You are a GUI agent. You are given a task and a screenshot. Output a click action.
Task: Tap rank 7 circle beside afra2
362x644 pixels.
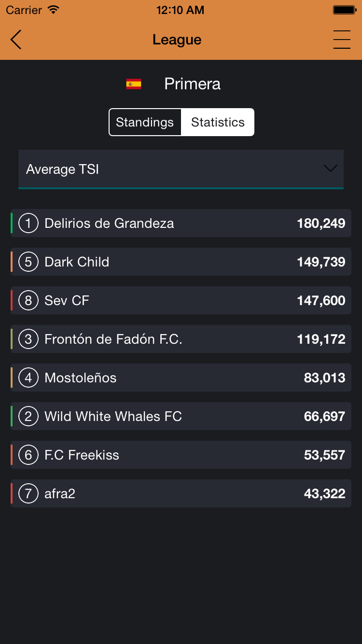pyautogui.click(x=28, y=493)
